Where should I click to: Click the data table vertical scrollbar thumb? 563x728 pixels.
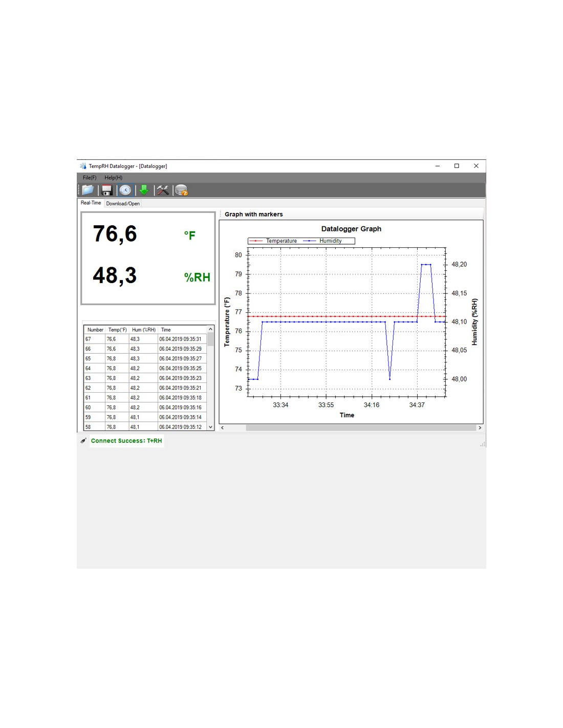pos(210,339)
